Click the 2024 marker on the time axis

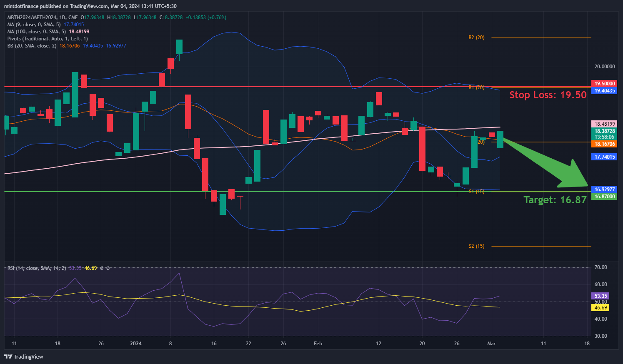coord(136,344)
